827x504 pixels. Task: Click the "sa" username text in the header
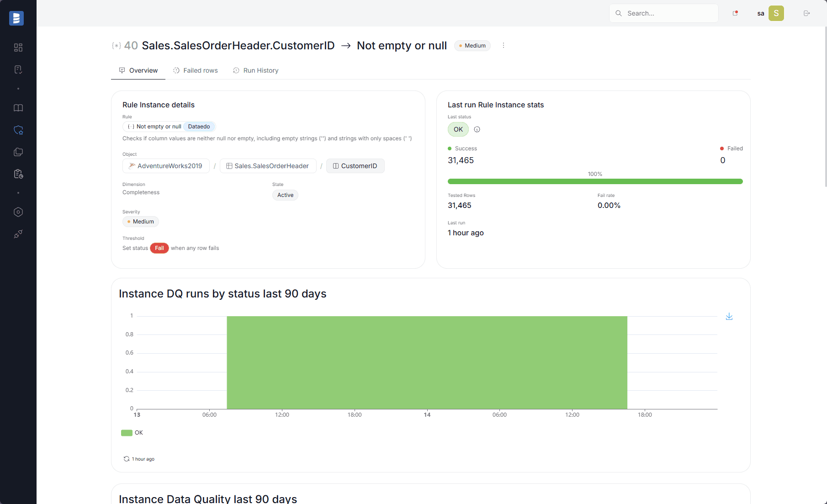click(x=761, y=13)
